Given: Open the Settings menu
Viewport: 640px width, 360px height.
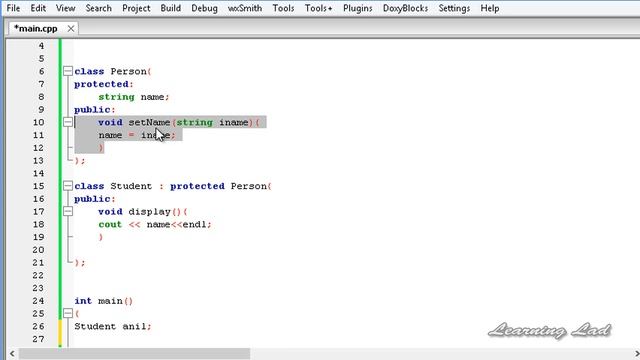Looking at the screenshot, I should pyautogui.click(x=454, y=8).
